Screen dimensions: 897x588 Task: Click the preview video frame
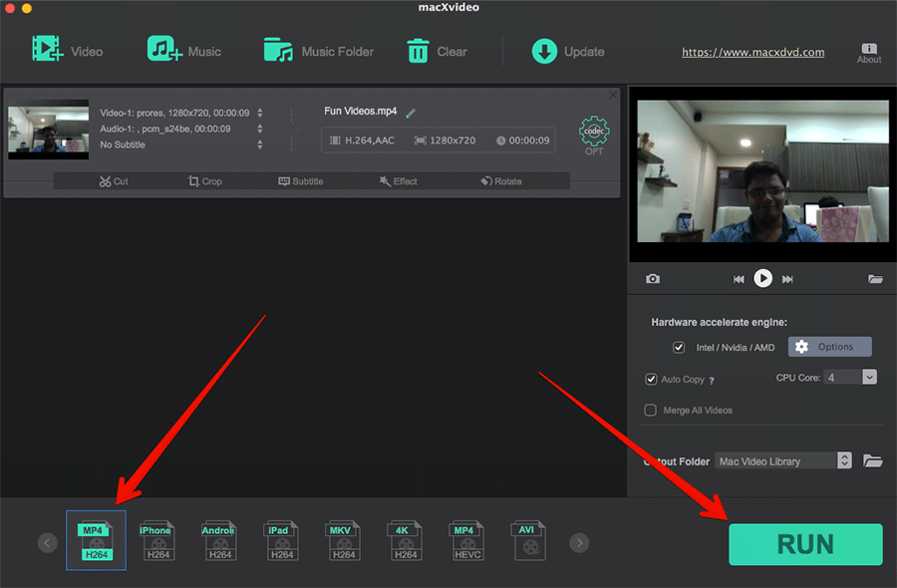[x=762, y=171]
